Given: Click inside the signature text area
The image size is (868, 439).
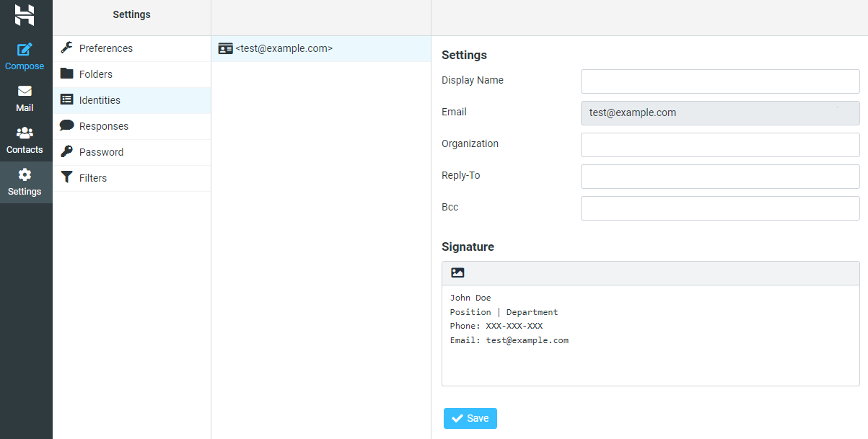Looking at the screenshot, I should [651, 335].
